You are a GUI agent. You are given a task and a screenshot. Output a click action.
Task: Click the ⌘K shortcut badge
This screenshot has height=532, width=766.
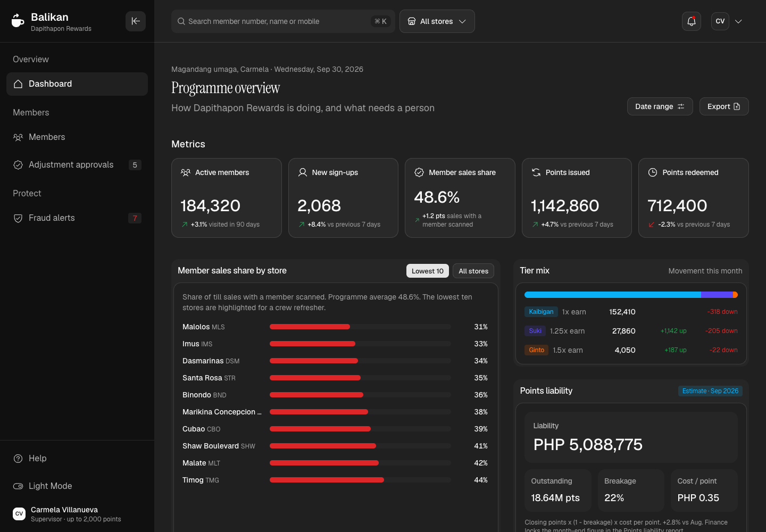pyautogui.click(x=381, y=21)
